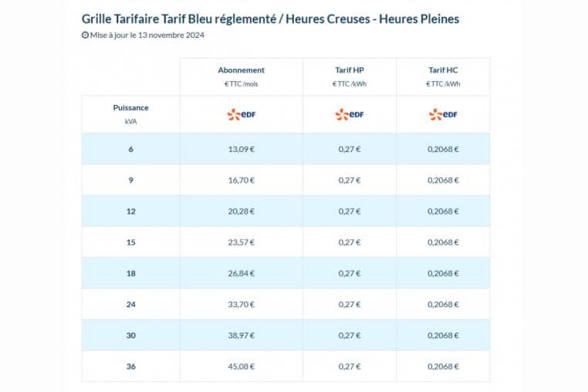588x392 pixels.
Task: Click the 20,28 € subscription cell
Action: (x=241, y=211)
